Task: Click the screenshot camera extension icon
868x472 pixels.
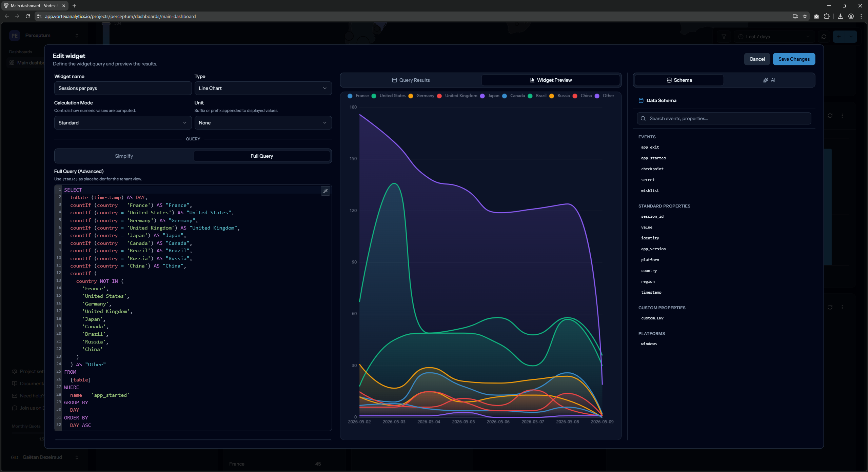Action: [x=816, y=16]
